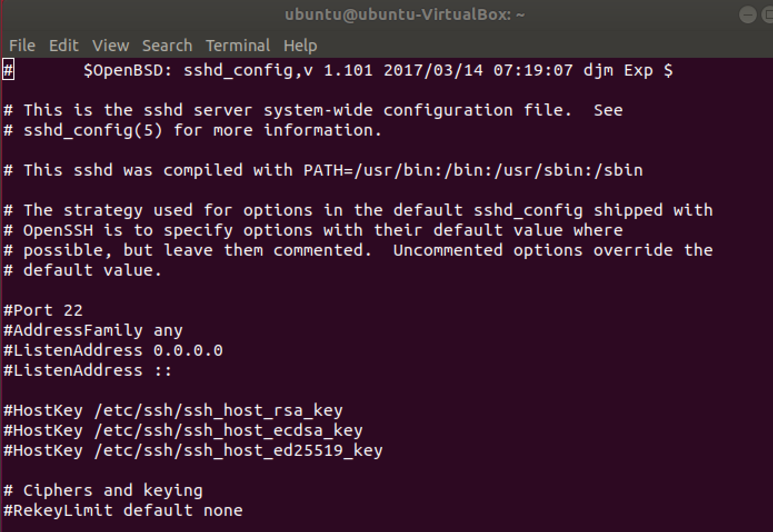Open the File menu
Image resolution: width=773 pixels, height=532 pixels.
[x=22, y=46]
